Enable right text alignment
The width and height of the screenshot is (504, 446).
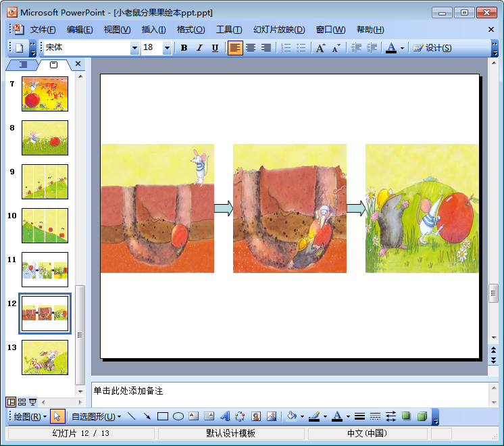coord(266,48)
